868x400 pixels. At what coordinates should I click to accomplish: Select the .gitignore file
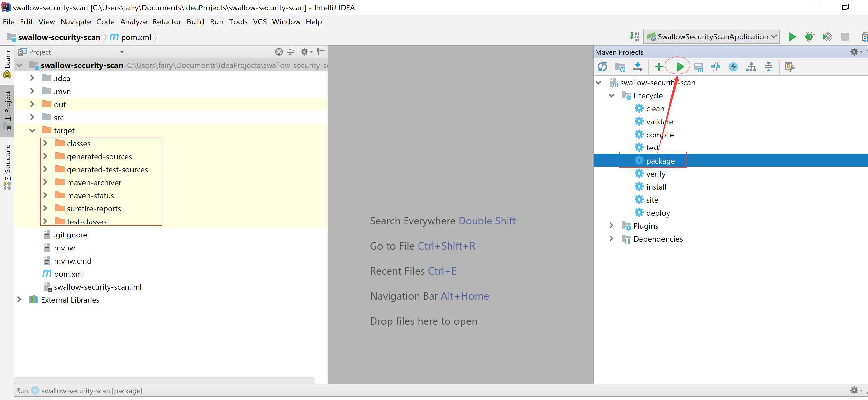pos(65,235)
